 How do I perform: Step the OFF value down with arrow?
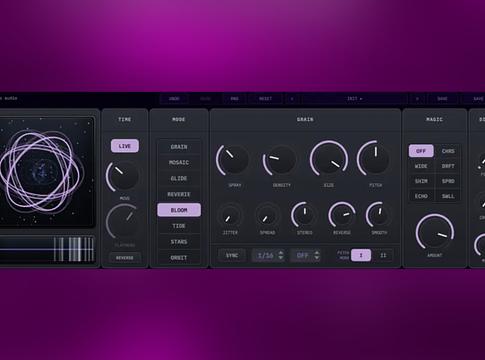coord(317,258)
